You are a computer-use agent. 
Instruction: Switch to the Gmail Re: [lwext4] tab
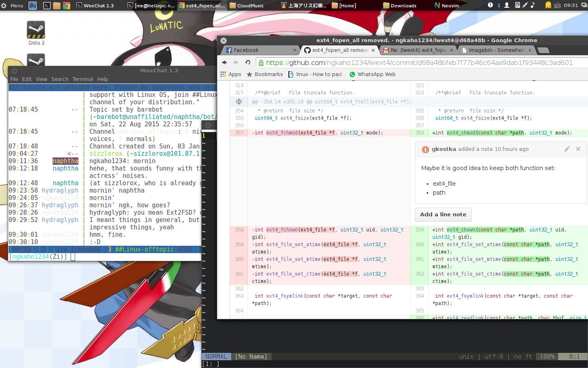pyautogui.click(x=418, y=50)
